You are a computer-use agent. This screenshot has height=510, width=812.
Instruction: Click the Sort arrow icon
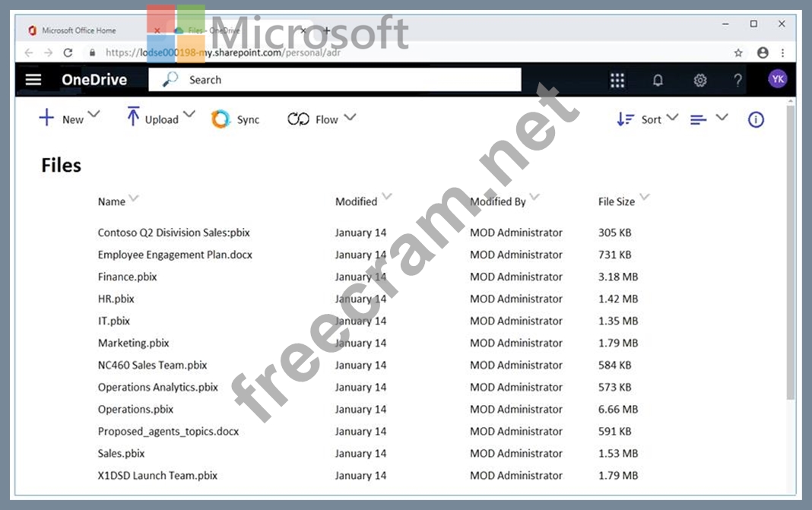coord(625,119)
